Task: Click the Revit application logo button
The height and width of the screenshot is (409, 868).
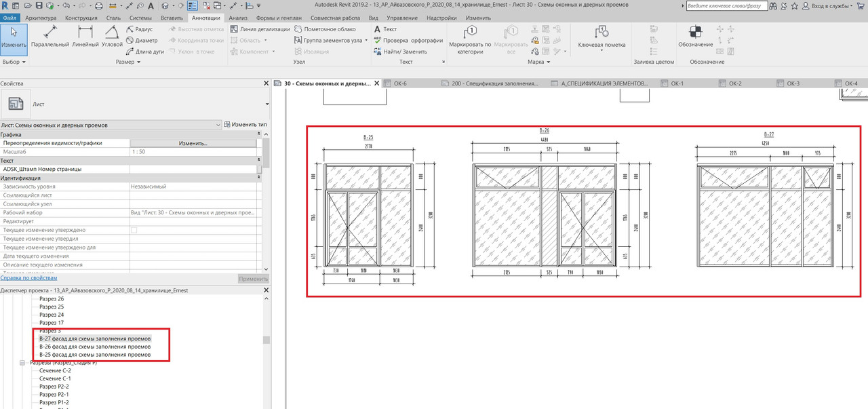Action: (5, 5)
